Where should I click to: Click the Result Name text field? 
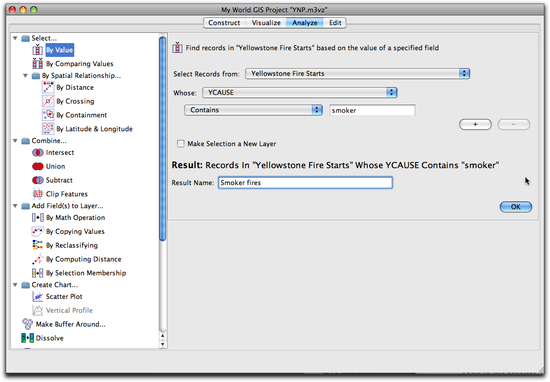coord(305,183)
